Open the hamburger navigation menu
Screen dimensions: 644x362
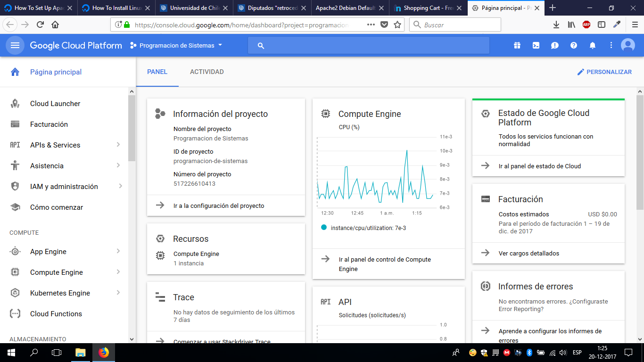pyautogui.click(x=15, y=45)
